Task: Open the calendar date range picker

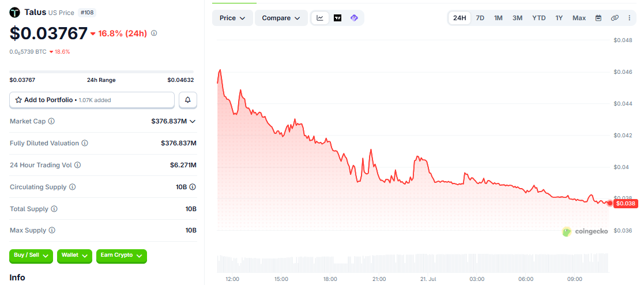Action: [x=598, y=18]
